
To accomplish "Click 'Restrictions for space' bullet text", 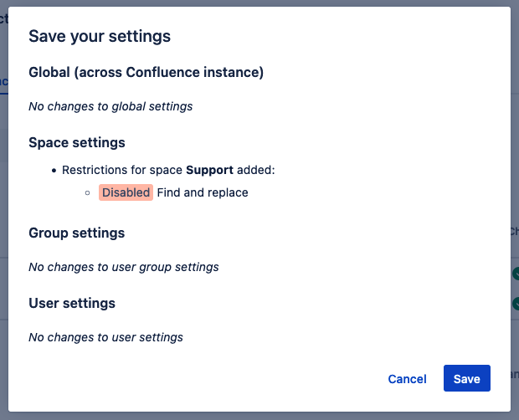I will pyautogui.click(x=122, y=170).
